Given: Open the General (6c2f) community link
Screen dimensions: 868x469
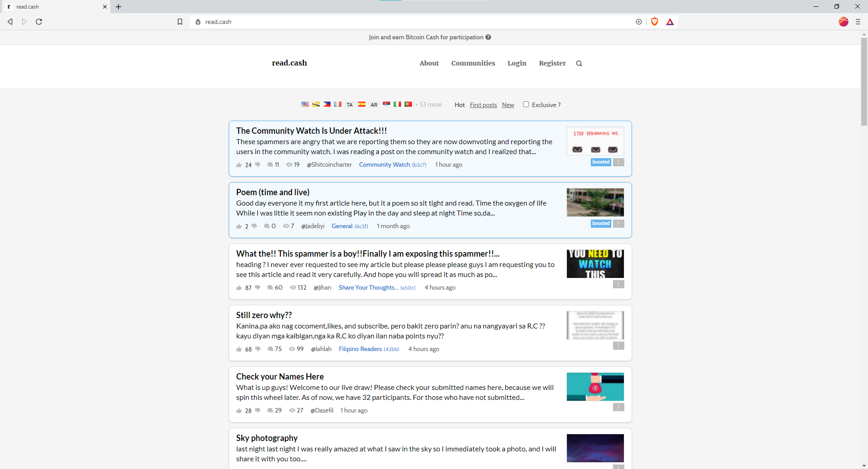Looking at the screenshot, I should coord(350,226).
